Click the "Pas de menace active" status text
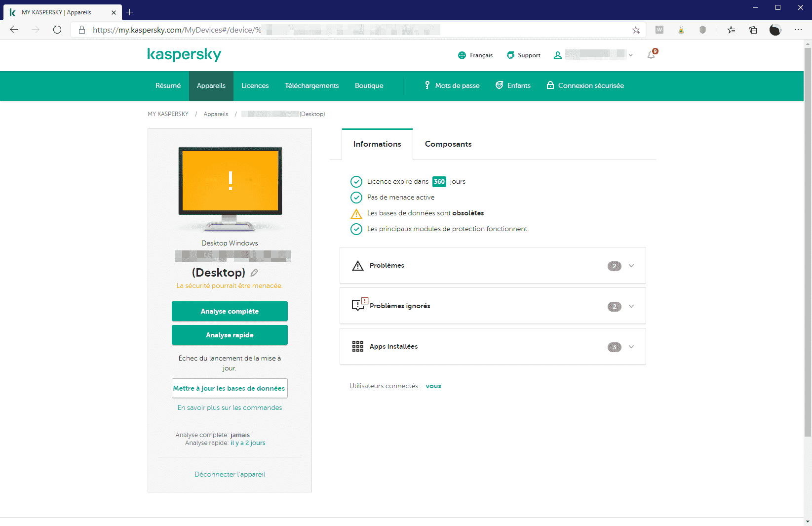Image resolution: width=812 pixels, height=526 pixels. (401, 198)
